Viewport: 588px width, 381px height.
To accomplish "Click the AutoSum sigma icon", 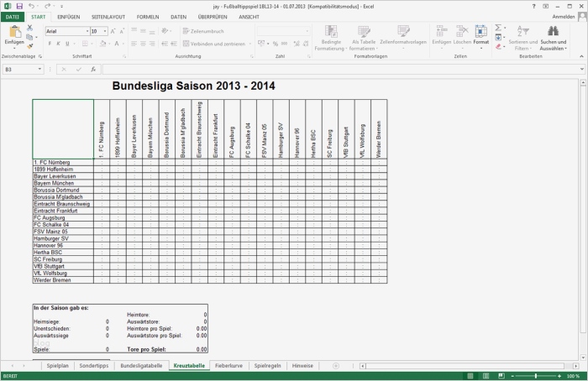I will pos(498,28).
